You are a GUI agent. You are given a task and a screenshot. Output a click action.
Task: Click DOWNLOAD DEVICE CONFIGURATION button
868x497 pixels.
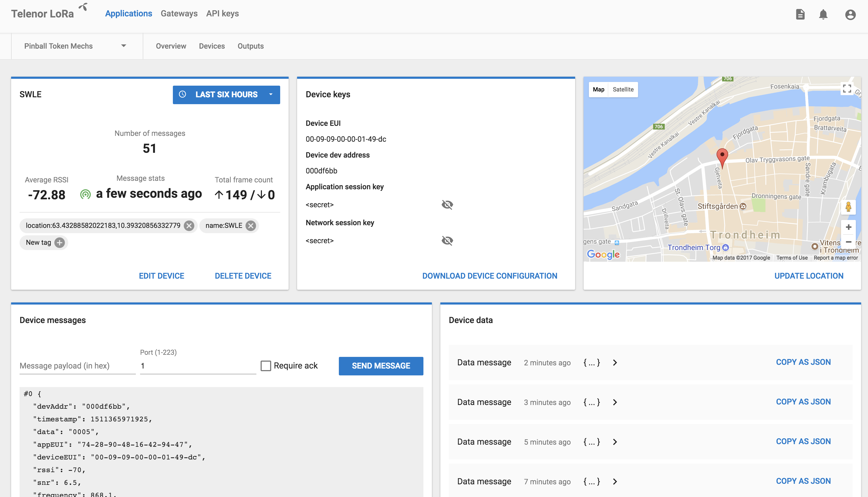coord(490,275)
